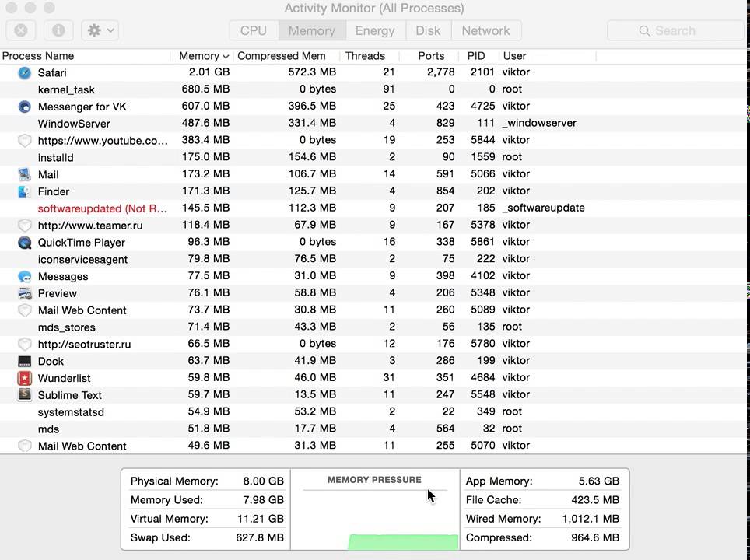Click the Inspect process info button

[x=58, y=30]
